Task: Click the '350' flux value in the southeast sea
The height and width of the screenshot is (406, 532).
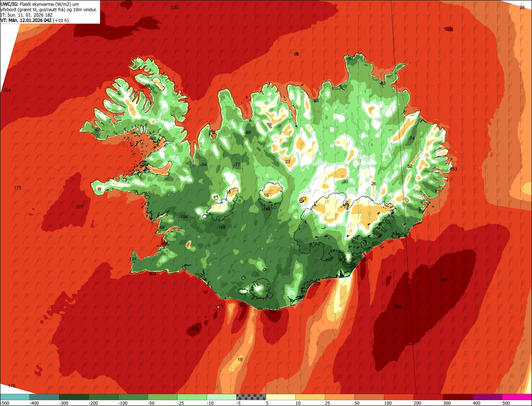Action: click(398, 307)
